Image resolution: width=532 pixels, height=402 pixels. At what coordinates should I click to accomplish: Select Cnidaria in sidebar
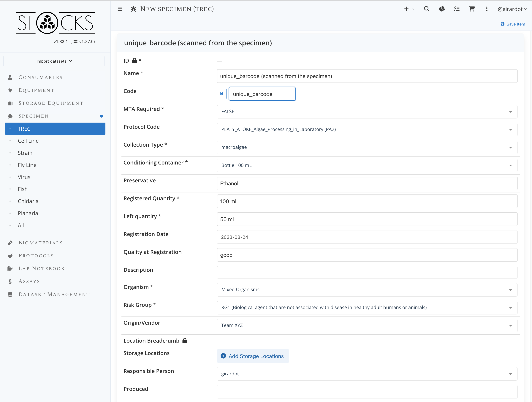(28, 201)
